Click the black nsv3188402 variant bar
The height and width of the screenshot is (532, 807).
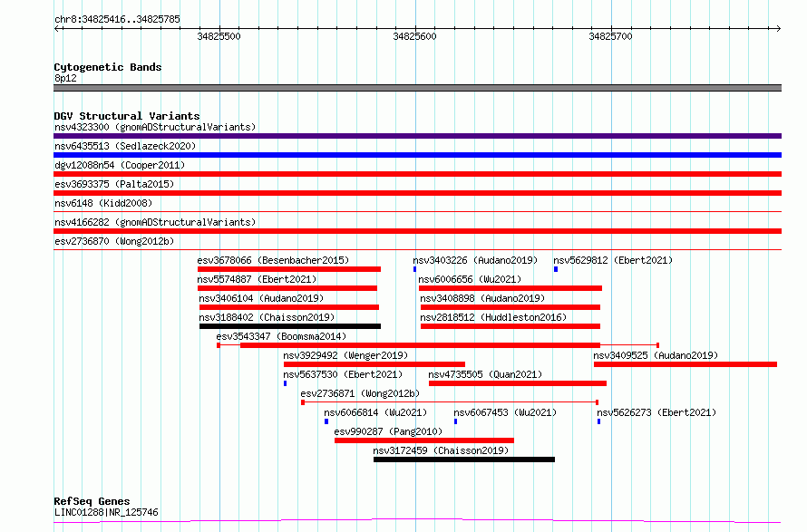tap(290, 326)
